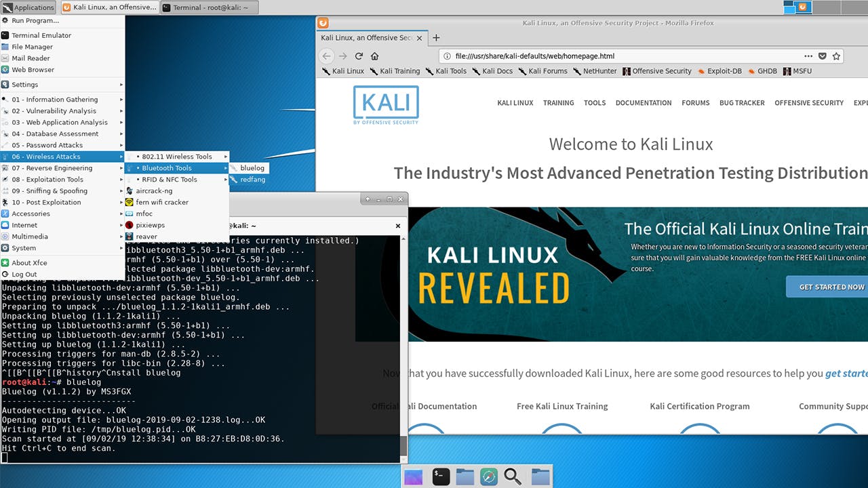Launch bluelog from Bluetooth Tools
This screenshot has width=868, height=488.
(x=249, y=168)
